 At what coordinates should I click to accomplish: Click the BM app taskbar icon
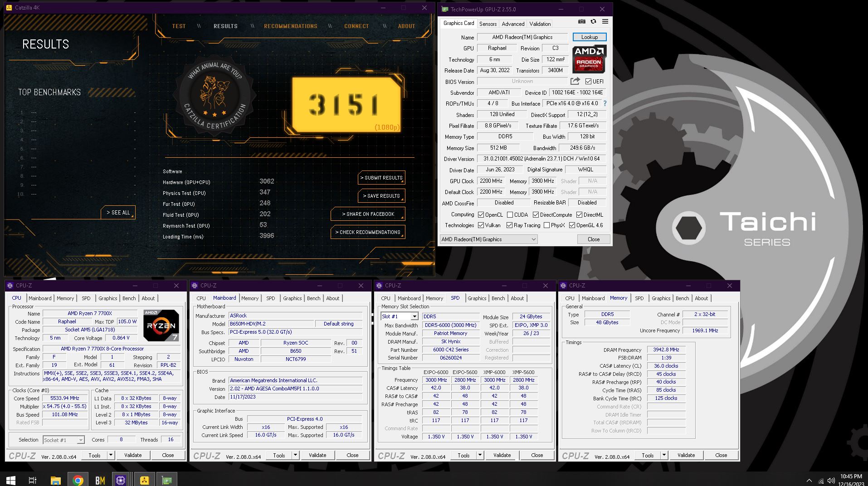click(100, 480)
